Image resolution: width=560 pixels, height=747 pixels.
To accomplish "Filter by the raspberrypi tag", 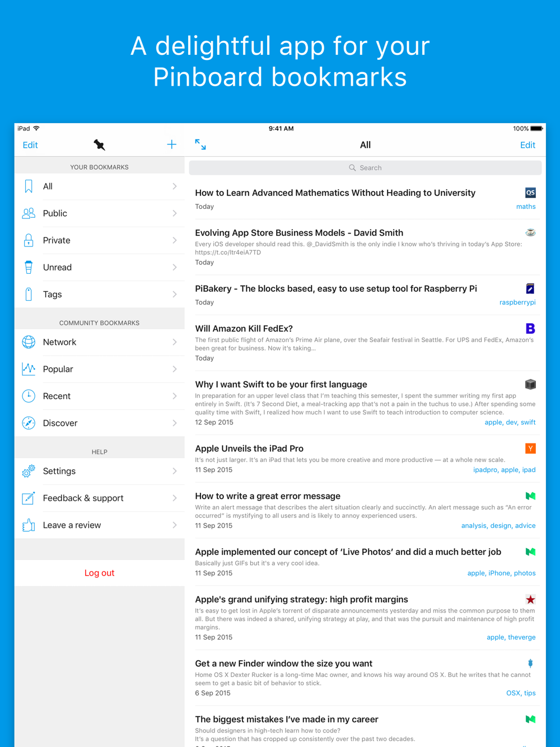I will (517, 302).
